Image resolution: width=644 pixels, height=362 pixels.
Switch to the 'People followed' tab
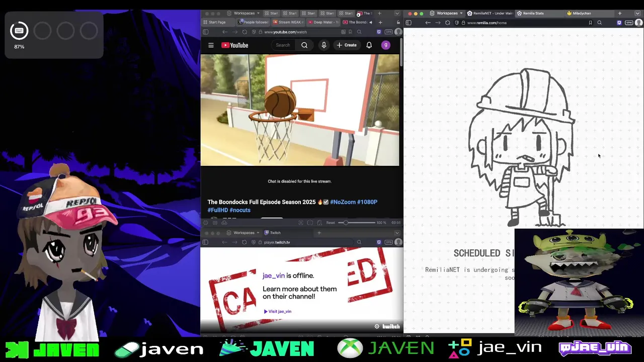click(x=254, y=22)
